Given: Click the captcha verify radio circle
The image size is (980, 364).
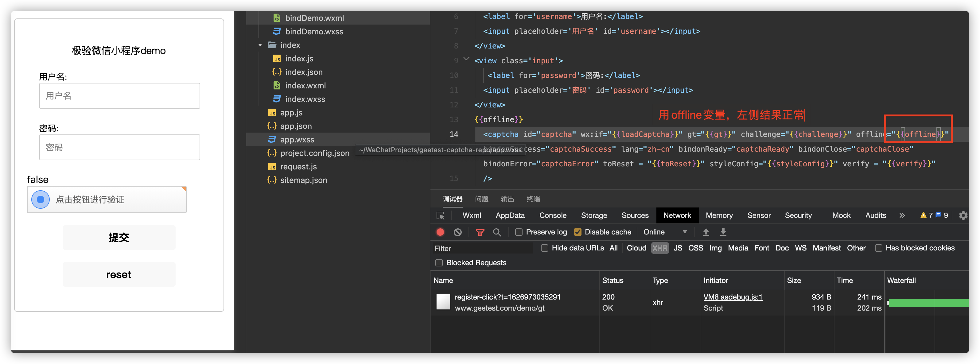Looking at the screenshot, I should point(40,200).
